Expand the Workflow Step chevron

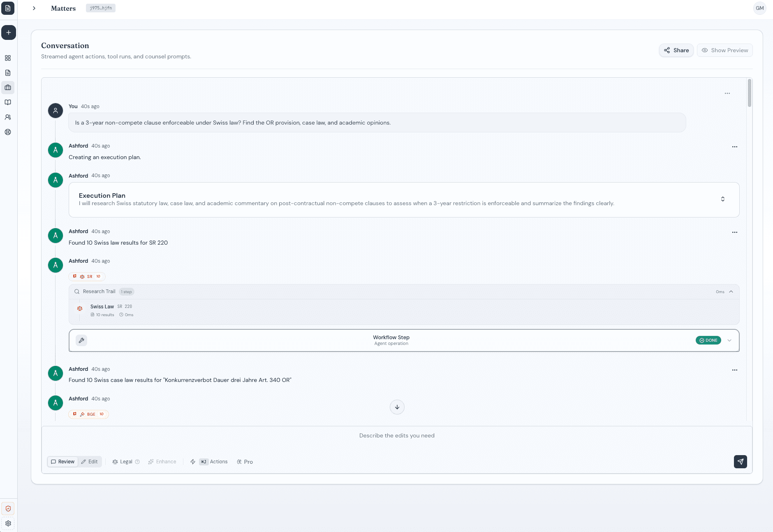[x=729, y=340]
